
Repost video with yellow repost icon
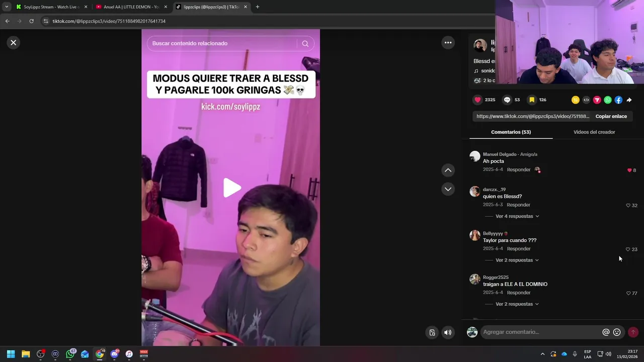[576, 100]
